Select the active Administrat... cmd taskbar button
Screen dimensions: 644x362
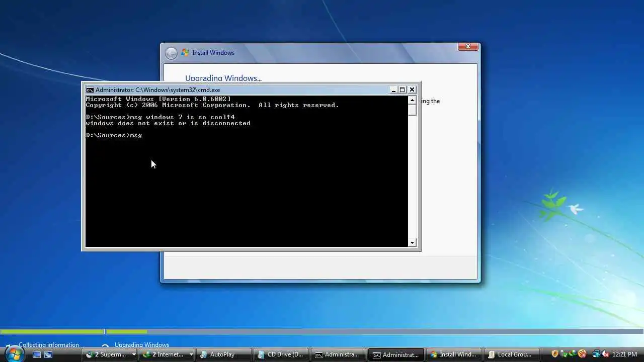coord(396,354)
